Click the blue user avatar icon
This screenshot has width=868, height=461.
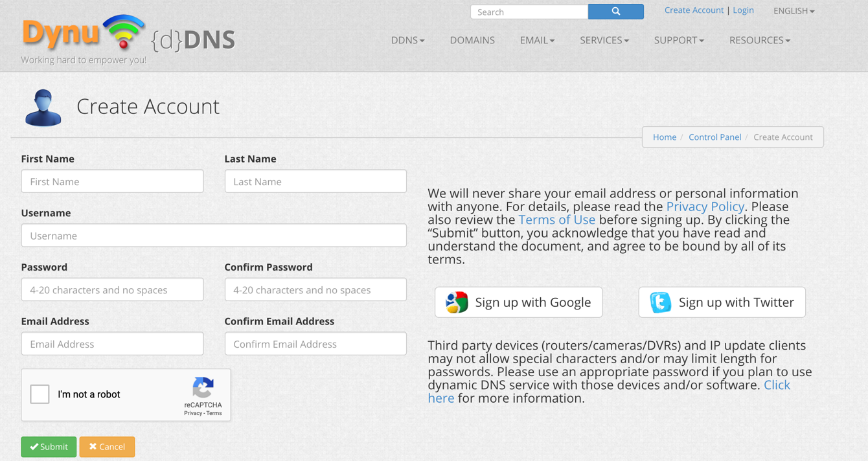coord(43,107)
